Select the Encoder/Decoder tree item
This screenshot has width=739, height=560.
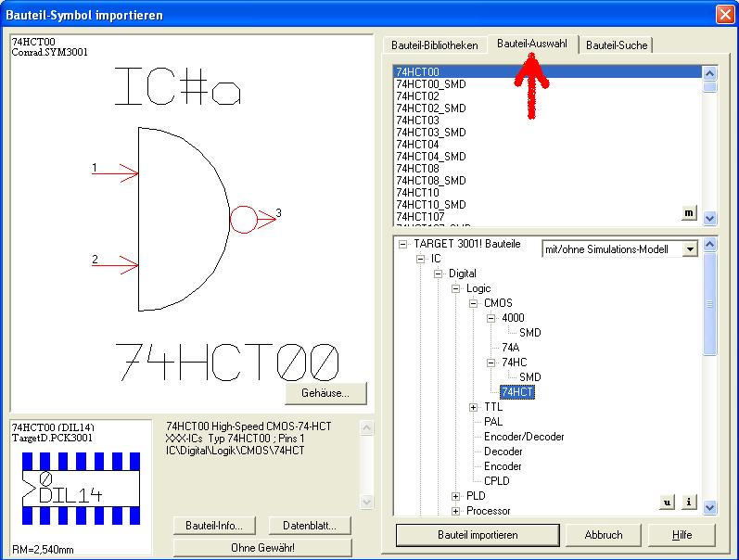click(x=524, y=437)
